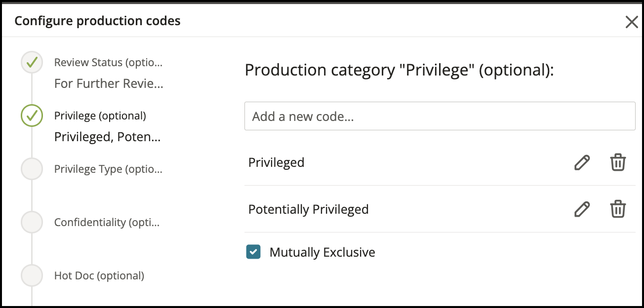
Task: Go back to "Review Status (optional)" step
Action: [109, 63]
